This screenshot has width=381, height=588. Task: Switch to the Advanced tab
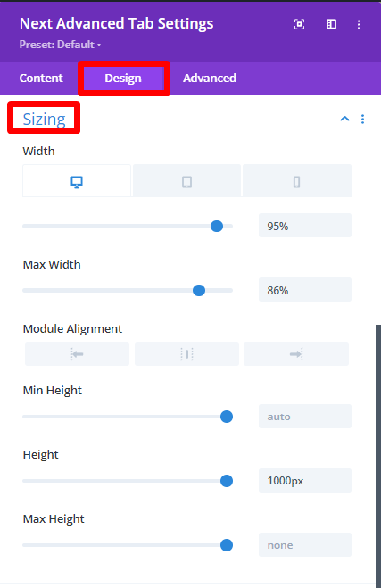[x=210, y=78]
